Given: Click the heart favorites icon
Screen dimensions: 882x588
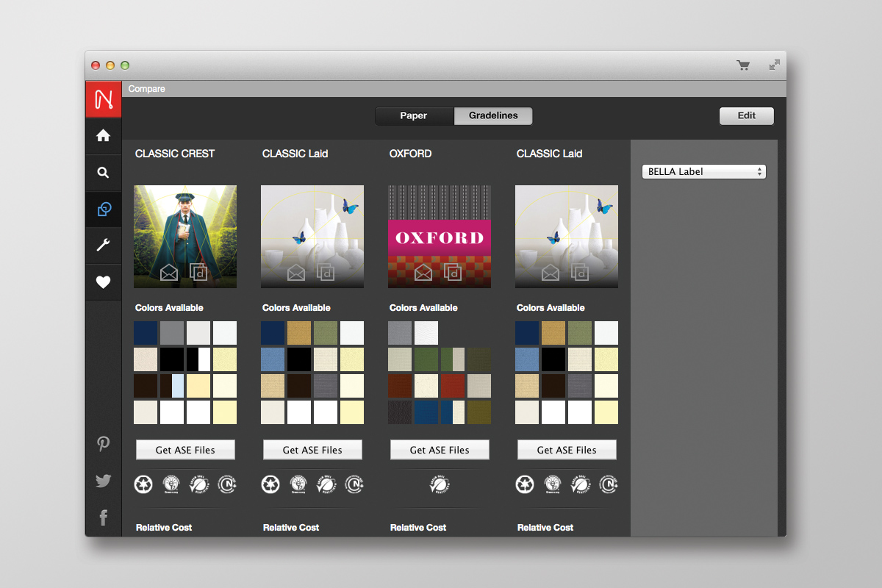Looking at the screenshot, I should coord(103,282).
